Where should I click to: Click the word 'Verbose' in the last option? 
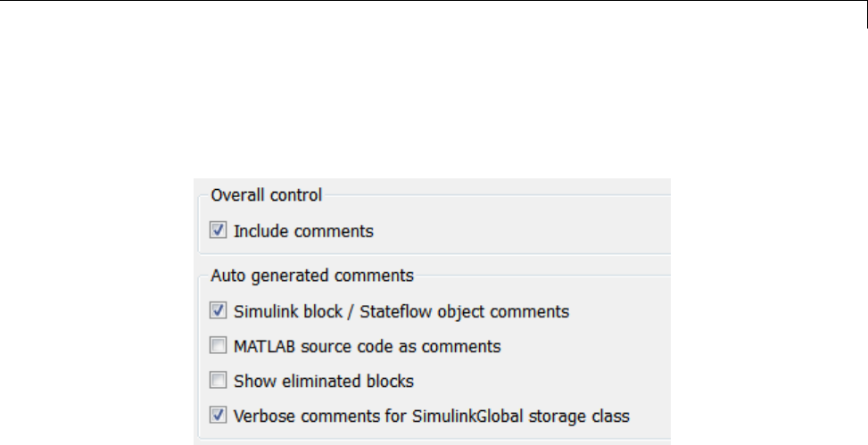[x=260, y=415]
